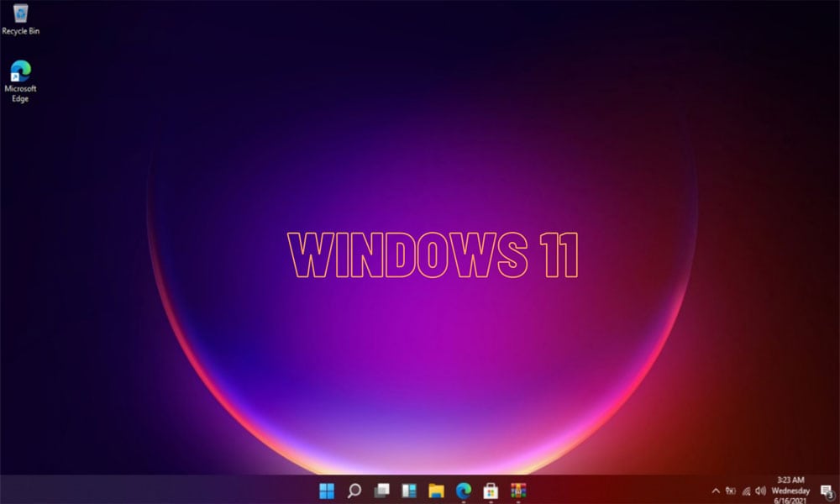Expand hidden system tray icons chevron

[716, 491]
